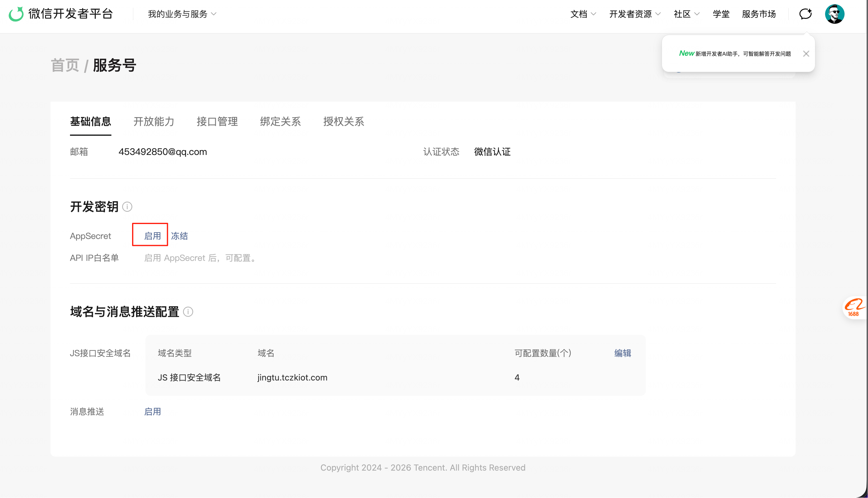Click the 服务号 breadcrumb title
Screen dimensions: 868x498
(114, 65)
